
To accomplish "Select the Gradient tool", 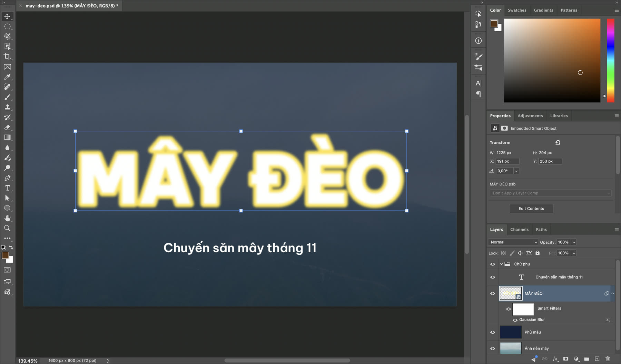I will click(7, 138).
